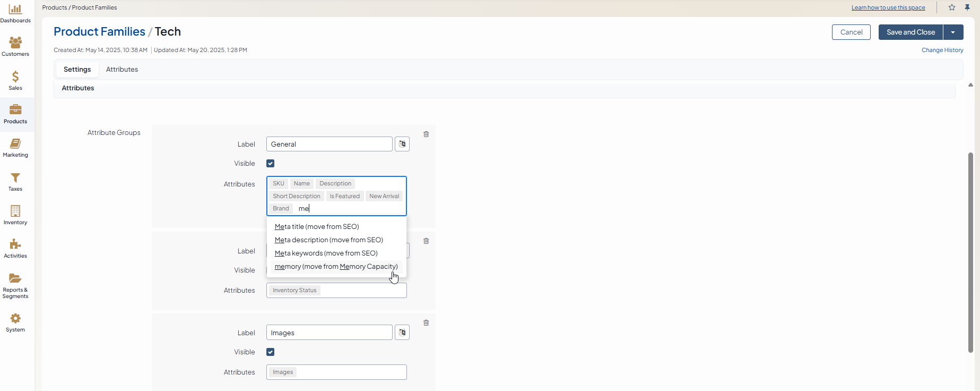Delete the General attribute group

point(426,134)
